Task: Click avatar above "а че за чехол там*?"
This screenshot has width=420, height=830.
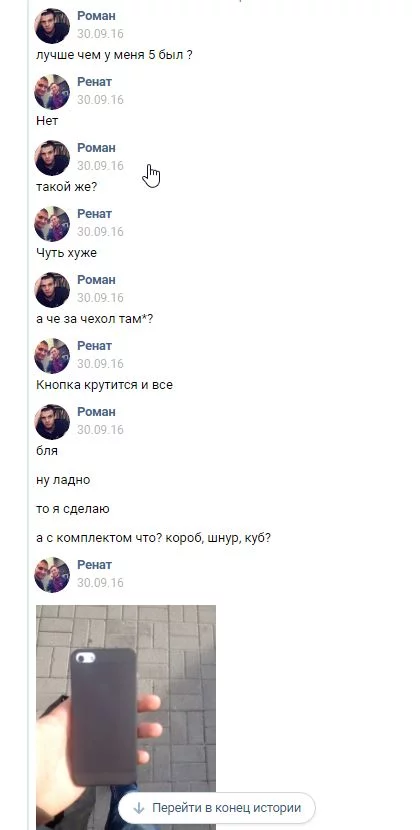Action: [52, 290]
